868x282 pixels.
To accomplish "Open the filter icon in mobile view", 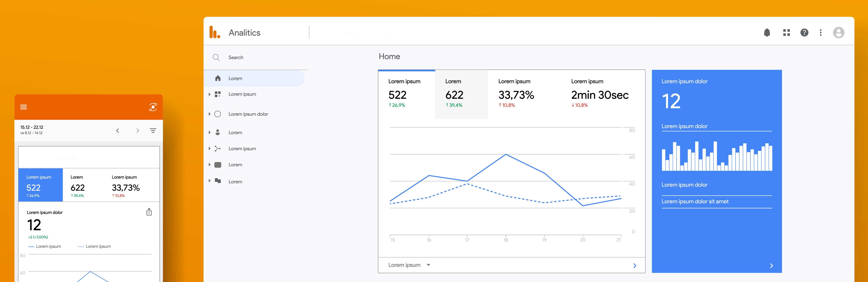I will [153, 130].
